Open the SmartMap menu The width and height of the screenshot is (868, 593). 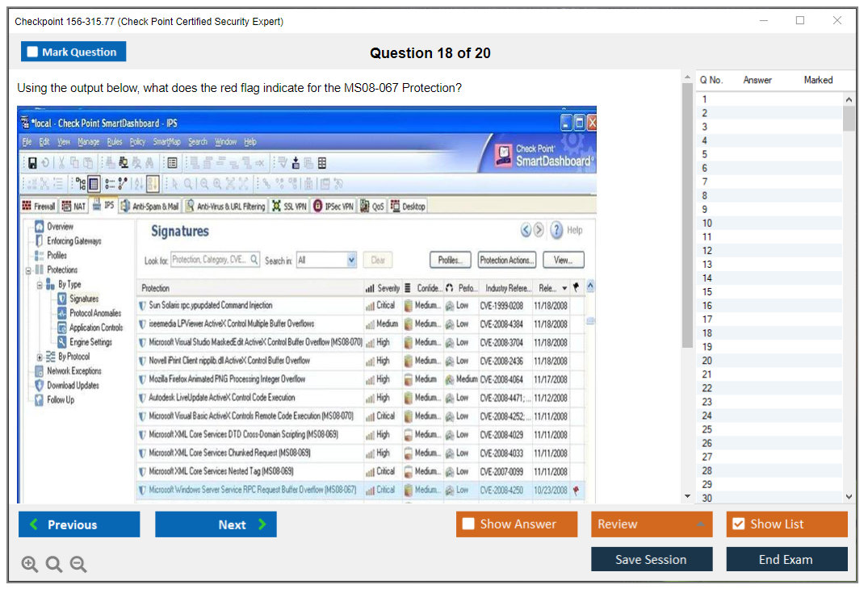167,142
